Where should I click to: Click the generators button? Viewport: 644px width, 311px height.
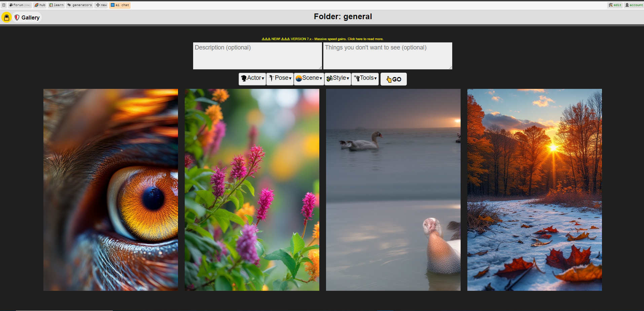pos(80,5)
